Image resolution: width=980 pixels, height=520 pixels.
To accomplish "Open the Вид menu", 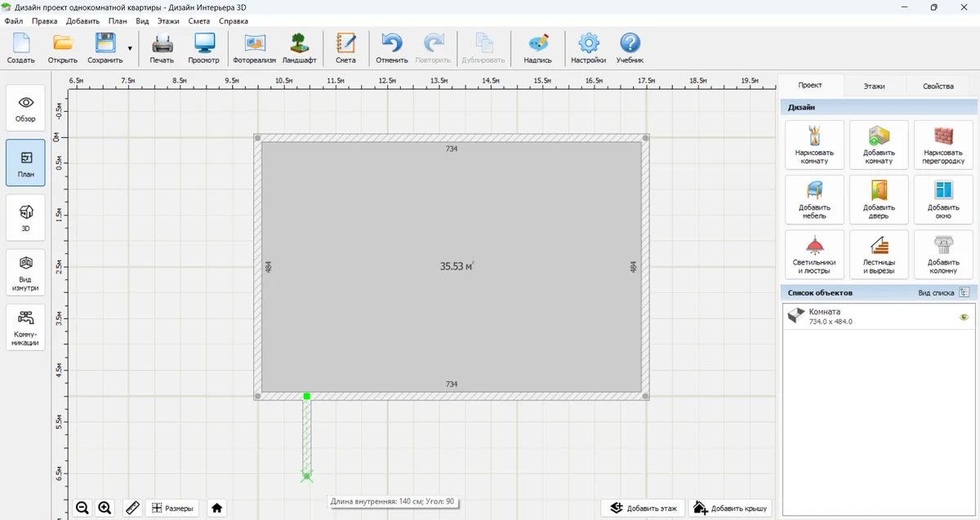I will coord(142,20).
